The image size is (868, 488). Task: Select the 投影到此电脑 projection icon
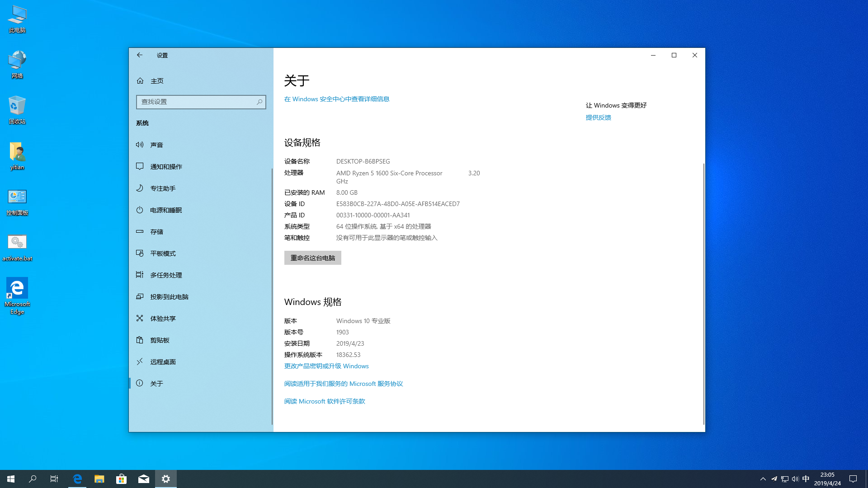[x=140, y=296]
